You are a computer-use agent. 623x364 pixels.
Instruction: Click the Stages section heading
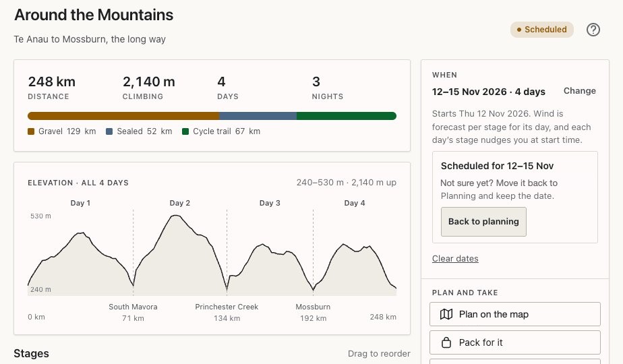click(x=32, y=354)
